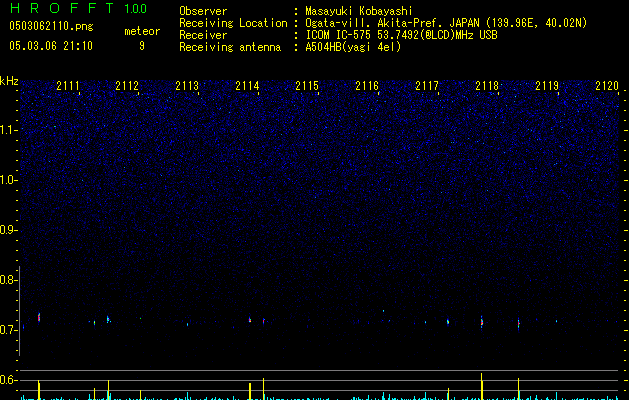Click the date stamp 05.03.06 21:10

pyautogui.click(x=51, y=46)
